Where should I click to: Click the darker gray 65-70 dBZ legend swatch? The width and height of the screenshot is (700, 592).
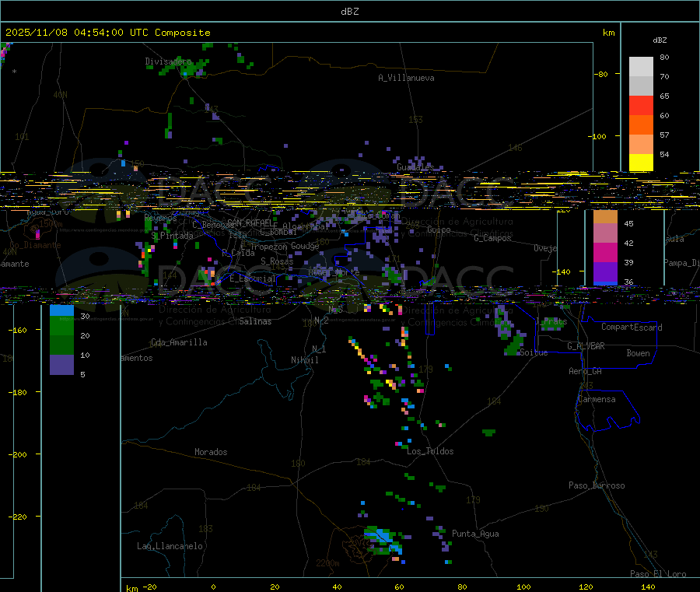[641, 86]
